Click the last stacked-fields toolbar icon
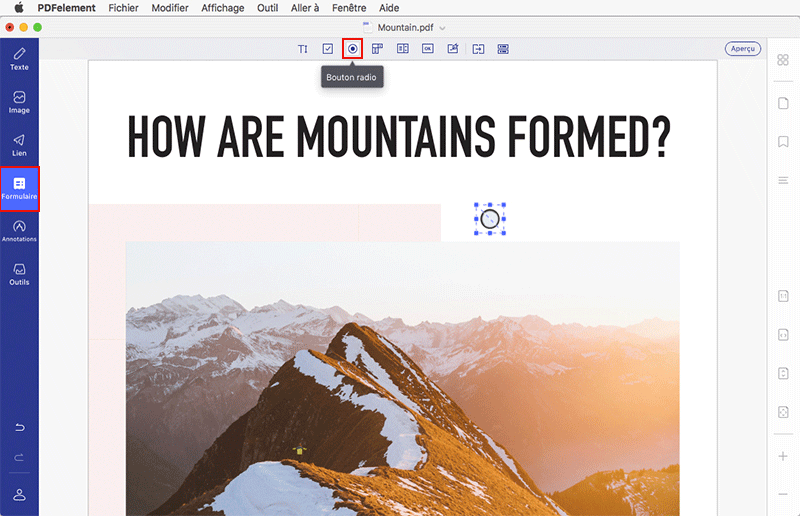Viewport: 800px width, 516px height. (x=503, y=49)
